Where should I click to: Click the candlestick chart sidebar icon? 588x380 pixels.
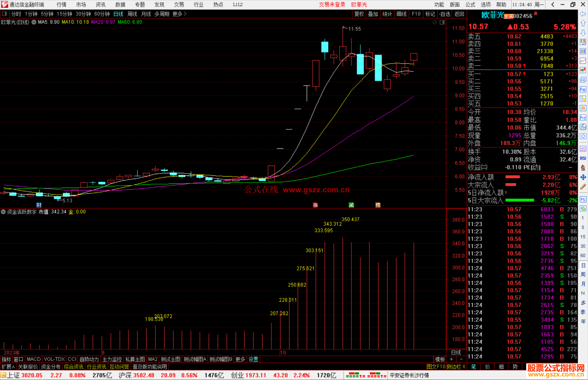tap(583, 70)
